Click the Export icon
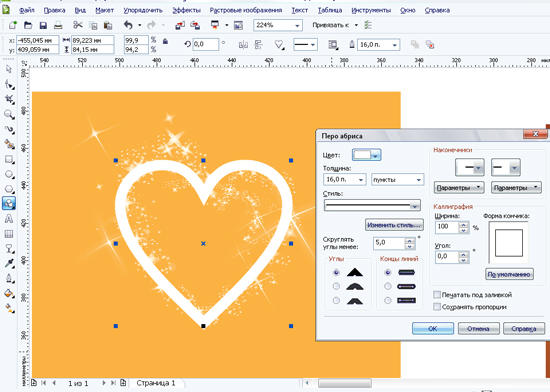Screen dimensions: 550x392 195,25
